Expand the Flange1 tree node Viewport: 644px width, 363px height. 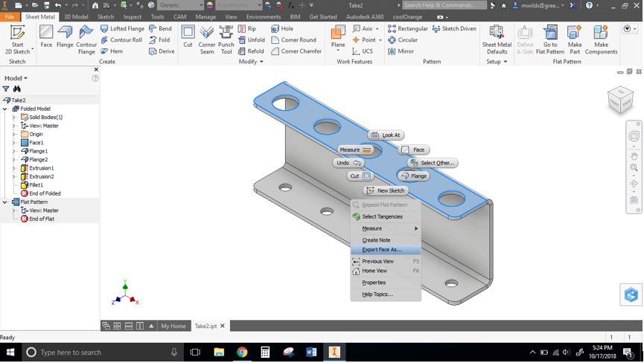[x=13, y=151]
